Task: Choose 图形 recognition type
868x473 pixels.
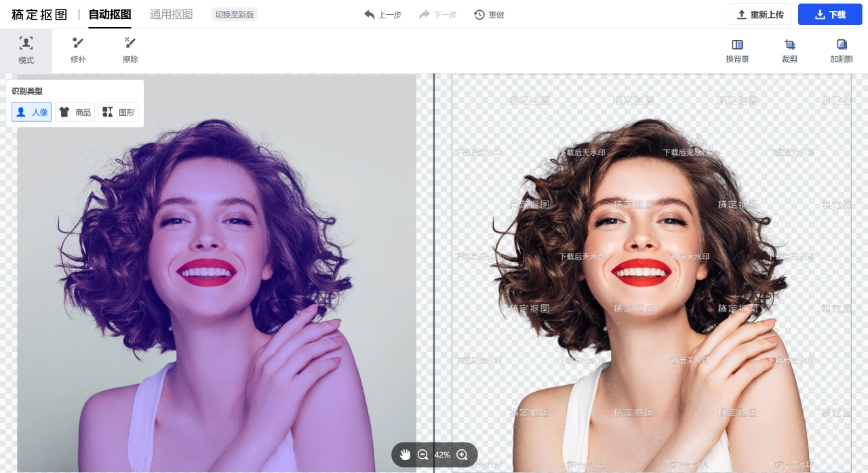Action: click(118, 112)
